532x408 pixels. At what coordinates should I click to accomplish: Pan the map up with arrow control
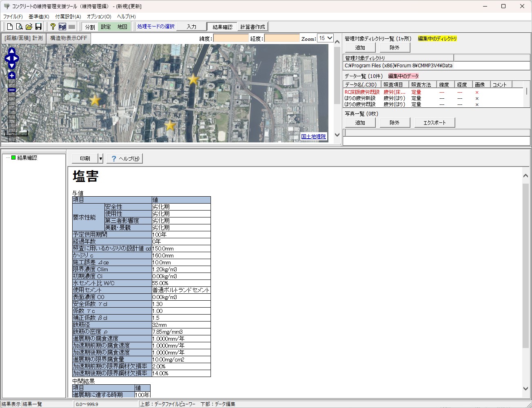pyautogui.click(x=12, y=51)
